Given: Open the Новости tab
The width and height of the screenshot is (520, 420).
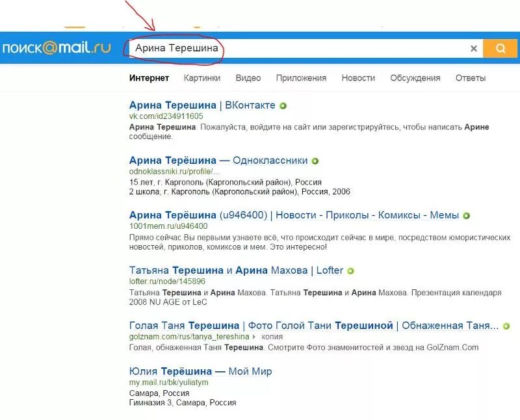Looking at the screenshot, I should pyautogui.click(x=358, y=78).
